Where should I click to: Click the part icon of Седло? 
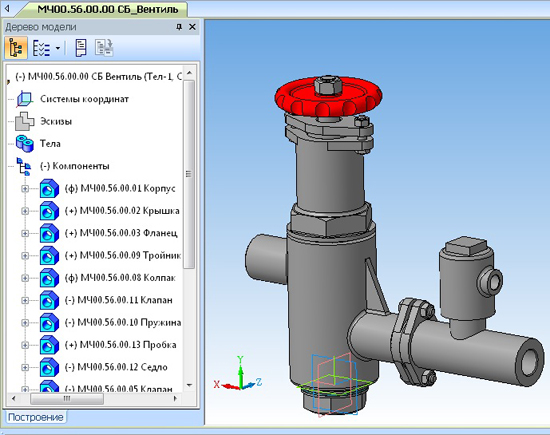pyautogui.click(x=49, y=368)
